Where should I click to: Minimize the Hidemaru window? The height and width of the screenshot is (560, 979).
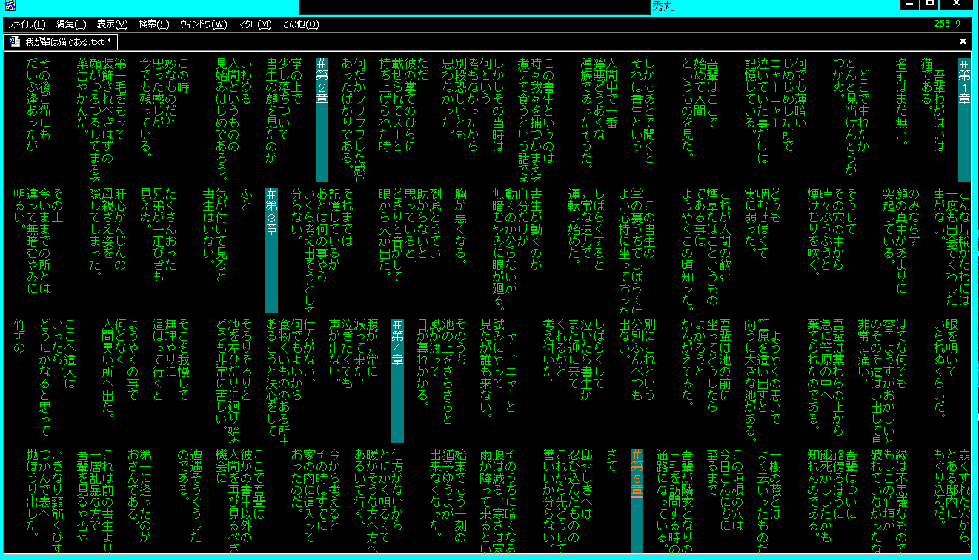[x=909, y=5]
